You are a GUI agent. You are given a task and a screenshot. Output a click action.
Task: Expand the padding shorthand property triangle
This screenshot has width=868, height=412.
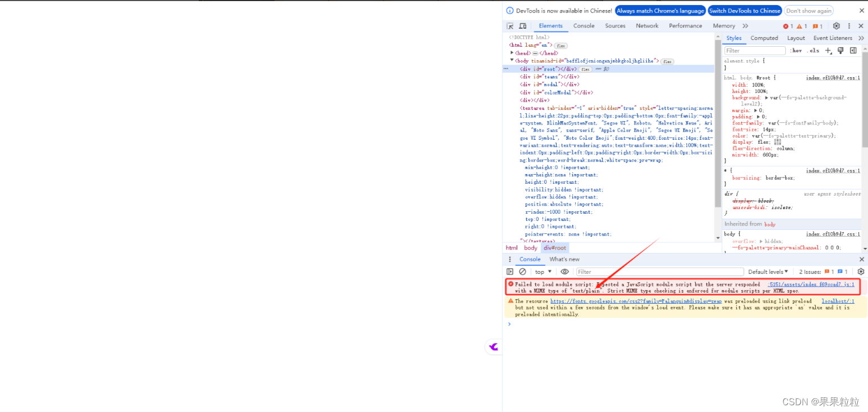pyautogui.click(x=758, y=117)
